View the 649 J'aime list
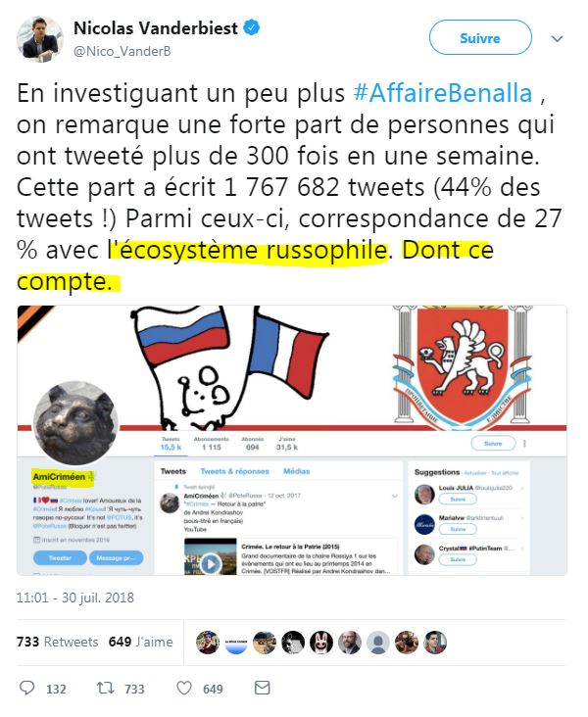The height and width of the screenshot is (717, 588). tap(141, 642)
